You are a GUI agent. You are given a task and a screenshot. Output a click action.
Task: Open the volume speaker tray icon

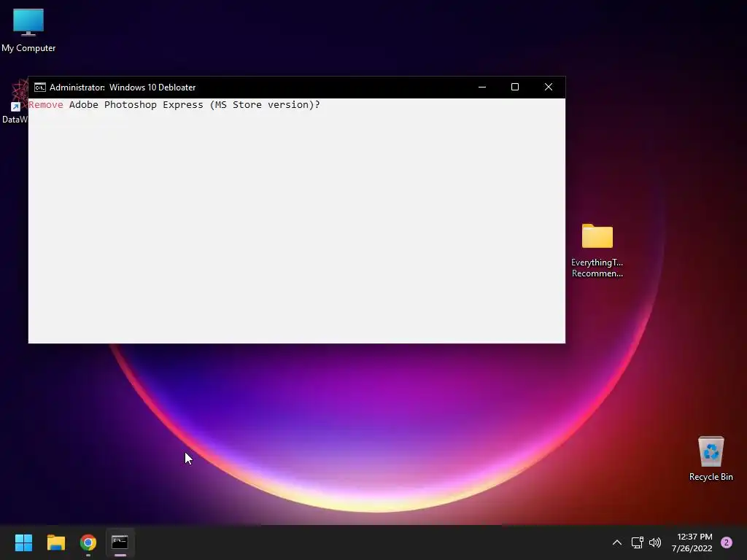pyautogui.click(x=655, y=542)
